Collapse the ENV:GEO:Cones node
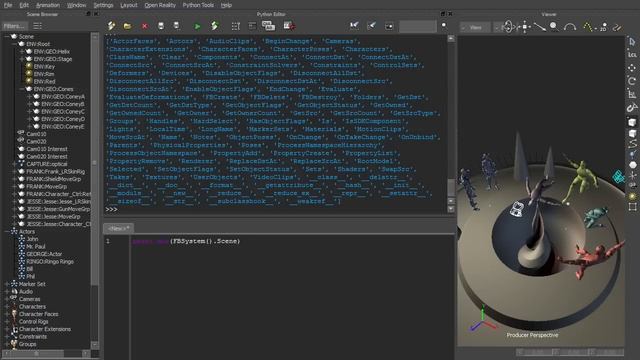 [22, 89]
